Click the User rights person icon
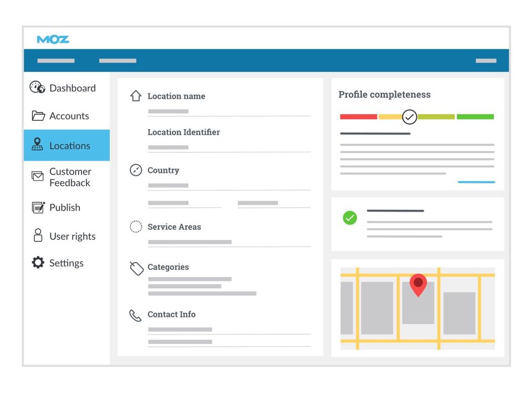Image resolution: width=532 pixels, height=395 pixels. pos(38,235)
